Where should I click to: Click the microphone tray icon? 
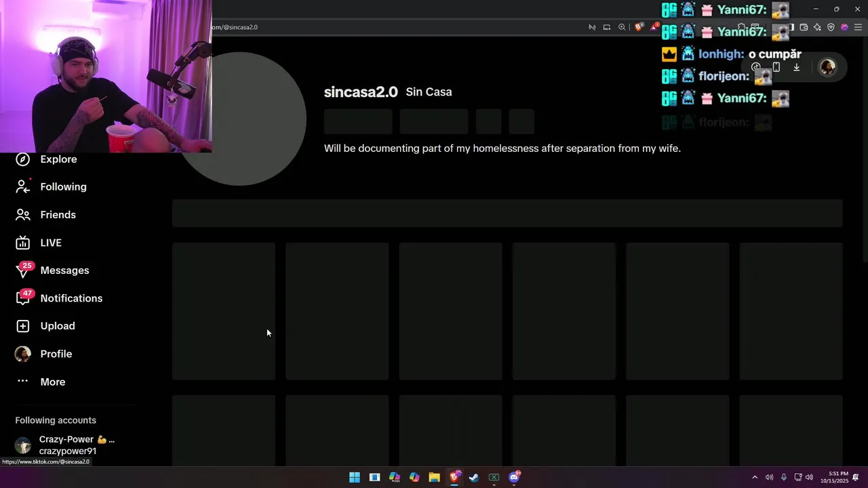pyautogui.click(x=784, y=477)
